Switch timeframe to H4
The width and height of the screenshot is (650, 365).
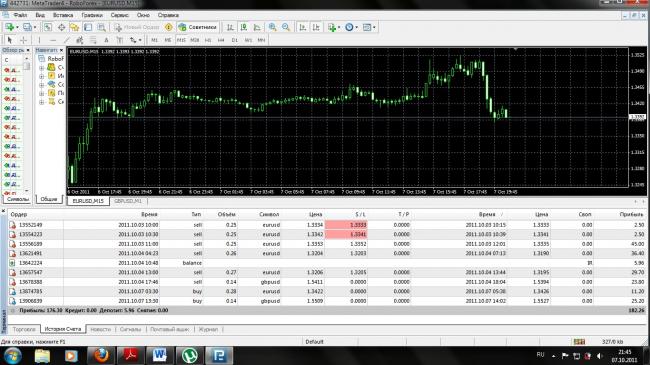click(221, 40)
